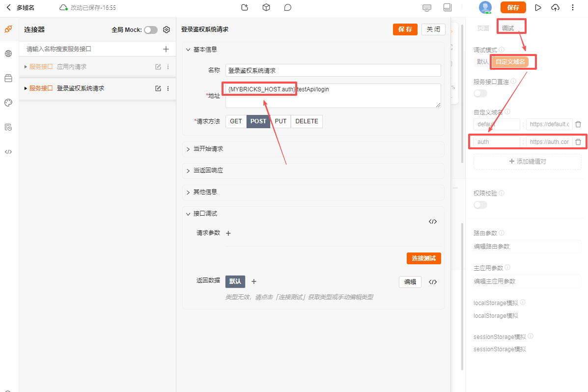Click the 添加键值对 button
Screen dimensions: 588x392
[527, 162]
